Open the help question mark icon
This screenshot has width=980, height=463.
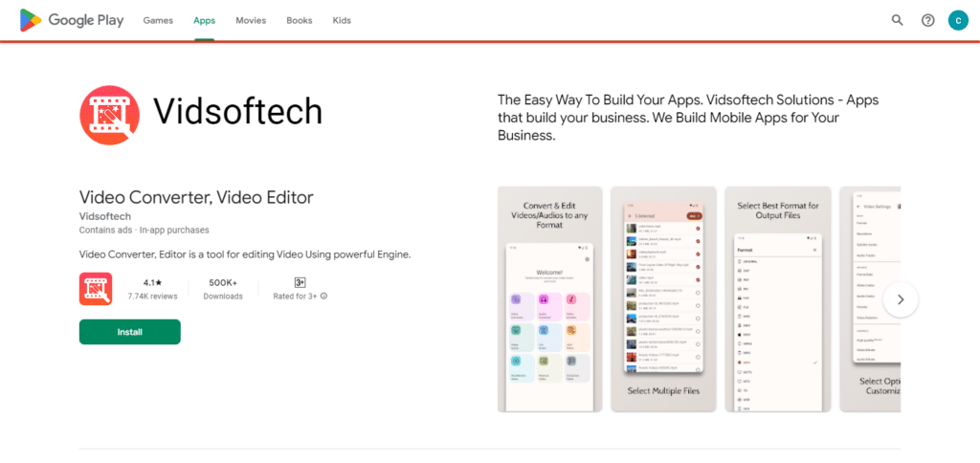click(928, 21)
